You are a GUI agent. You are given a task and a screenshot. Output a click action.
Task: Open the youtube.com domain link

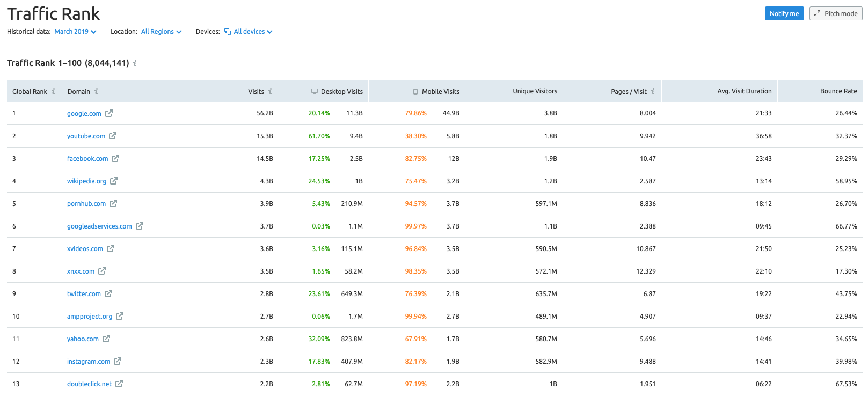(86, 136)
